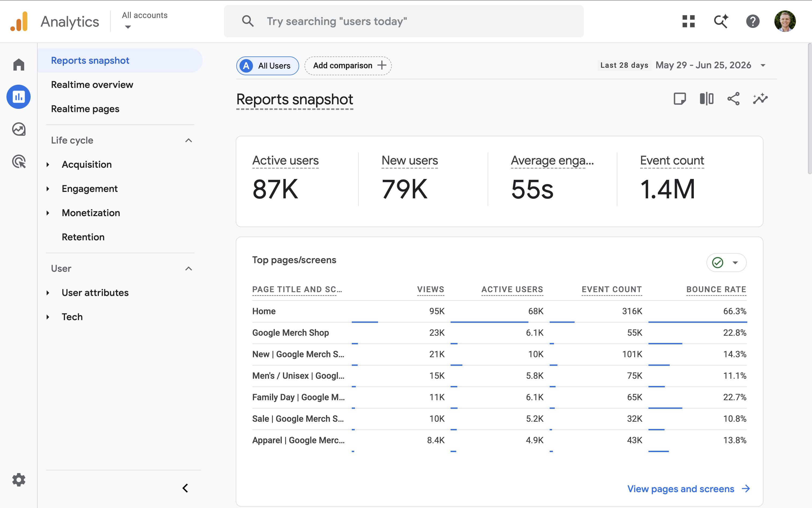812x508 pixels.
Task: Click the Last 28 days label
Action: (x=624, y=65)
